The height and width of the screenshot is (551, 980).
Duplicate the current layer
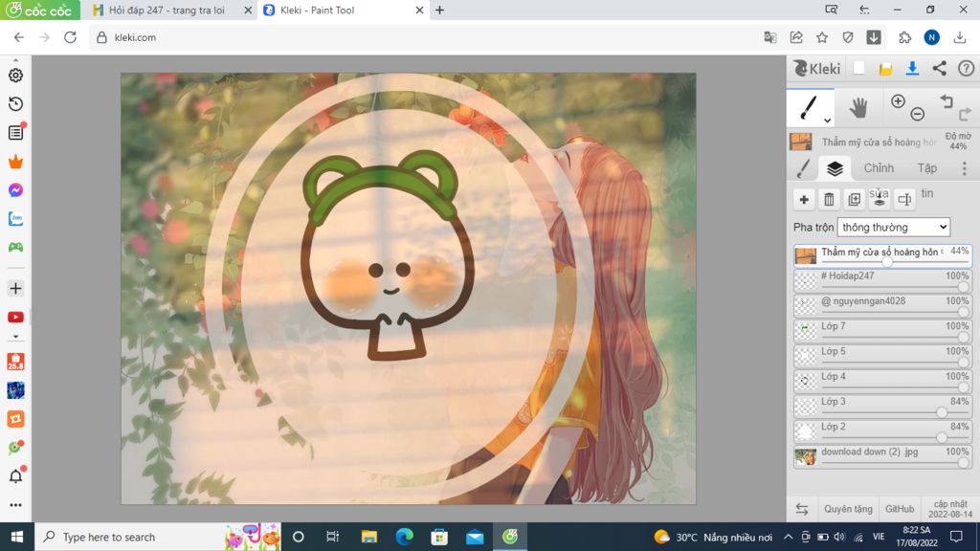(854, 199)
